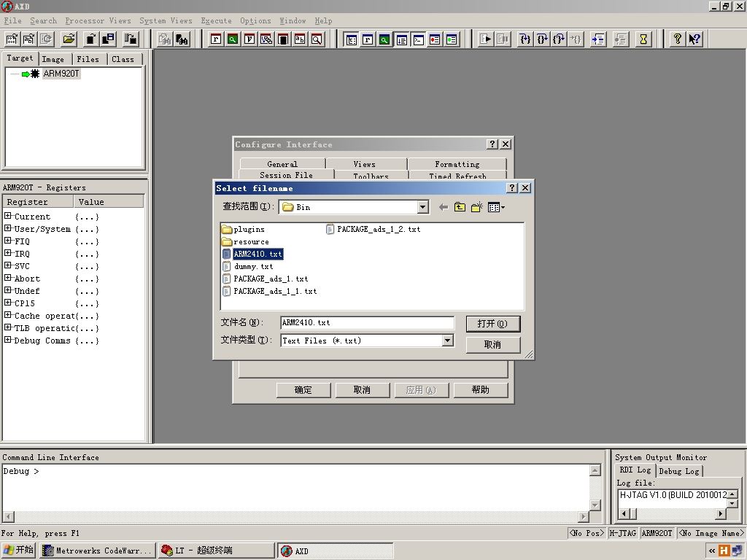
Task: Click the yellow question mark Help icon
Action: (x=678, y=39)
